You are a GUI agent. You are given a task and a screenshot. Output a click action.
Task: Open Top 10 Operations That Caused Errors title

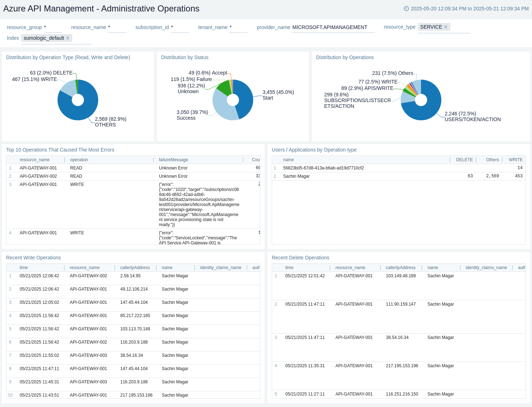(x=60, y=150)
